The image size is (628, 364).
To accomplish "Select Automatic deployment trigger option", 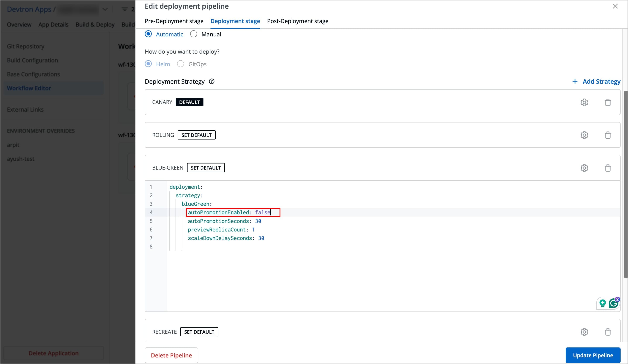I will pyautogui.click(x=148, y=34).
